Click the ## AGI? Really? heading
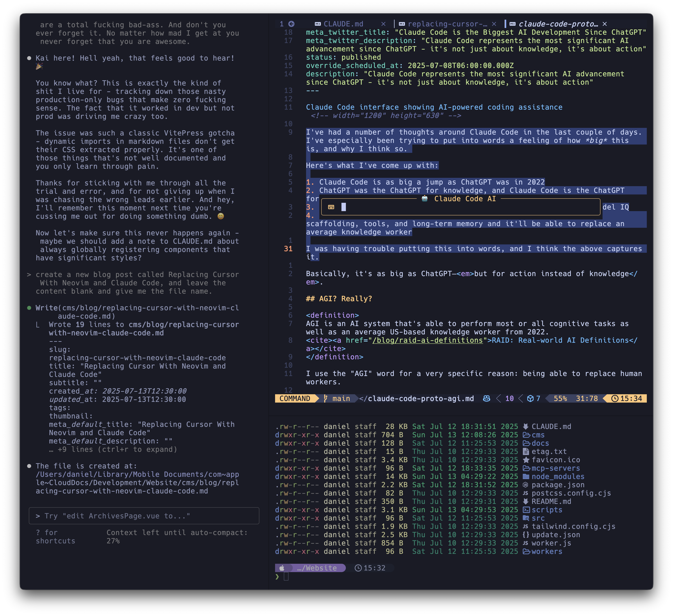The height and width of the screenshot is (616, 673). pos(339,299)
